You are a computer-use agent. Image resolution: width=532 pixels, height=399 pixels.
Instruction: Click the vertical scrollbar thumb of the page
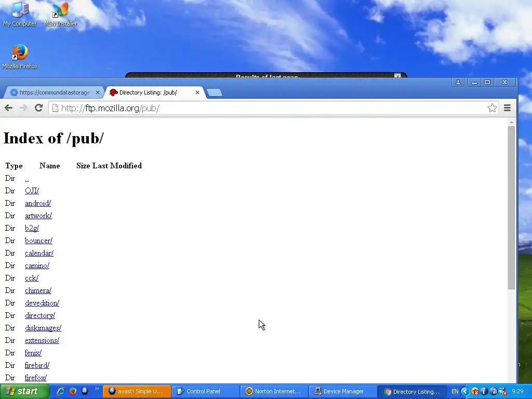(511, 208)
